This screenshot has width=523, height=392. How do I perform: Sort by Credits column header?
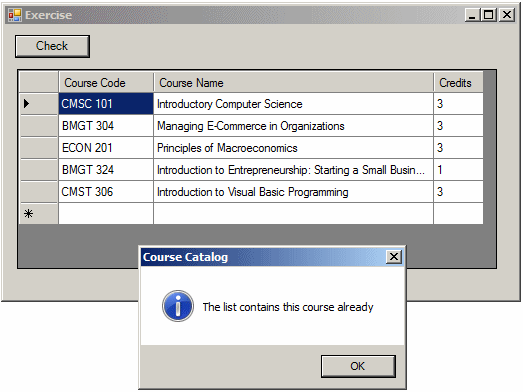click(x=458, y=82)
